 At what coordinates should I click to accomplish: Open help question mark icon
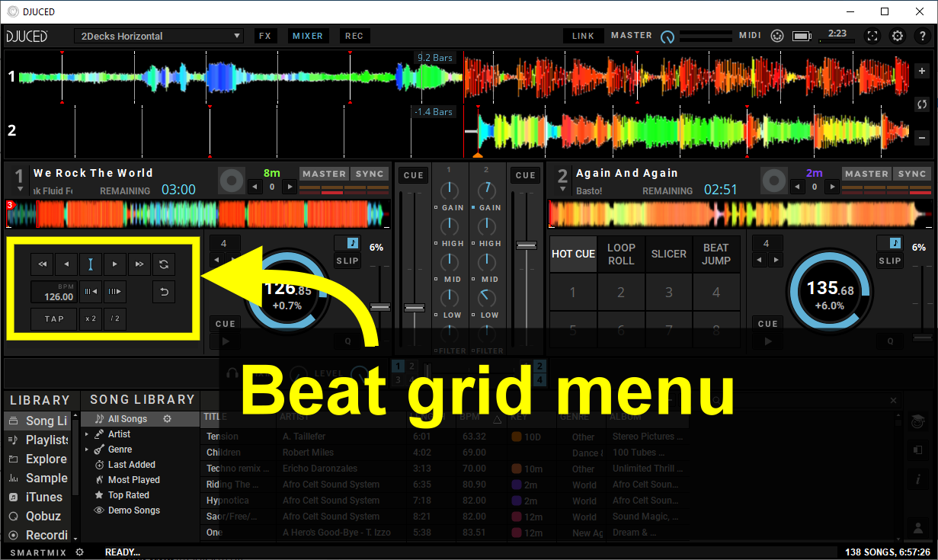click(x=921, y=36)
